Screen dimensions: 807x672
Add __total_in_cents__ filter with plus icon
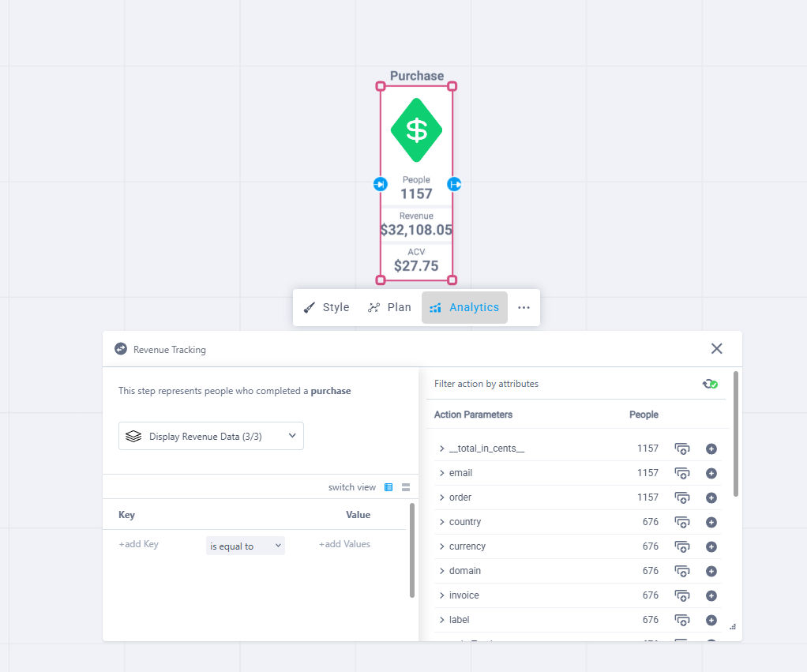(x=711, y=449)
